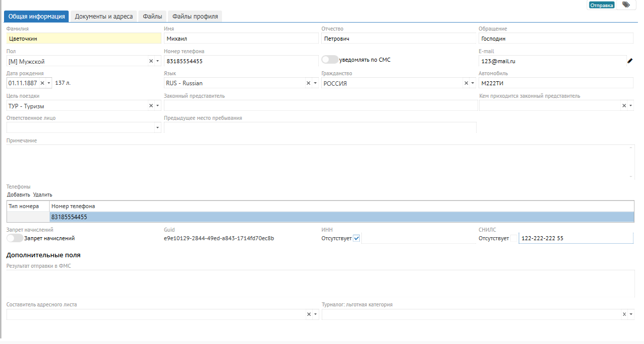Clear the Пол field with X icon
Image resolution: width=644 pixels, height=344 pixels.
151,61
